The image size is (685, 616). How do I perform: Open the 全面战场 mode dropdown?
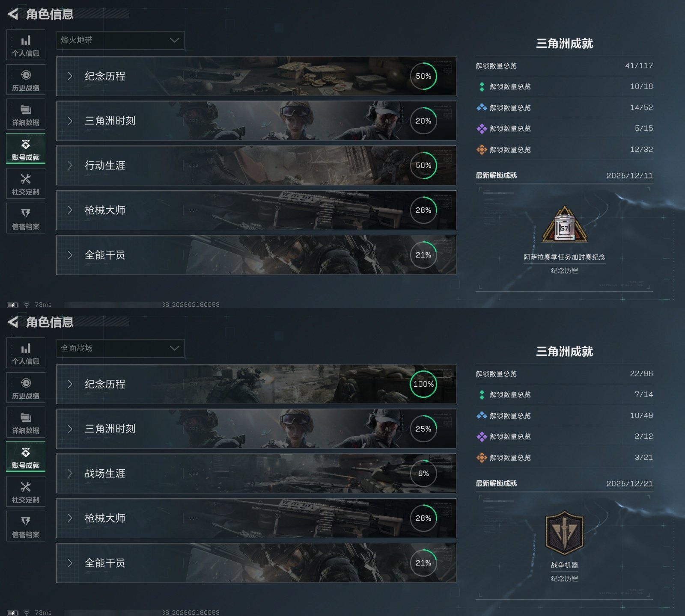120,348
